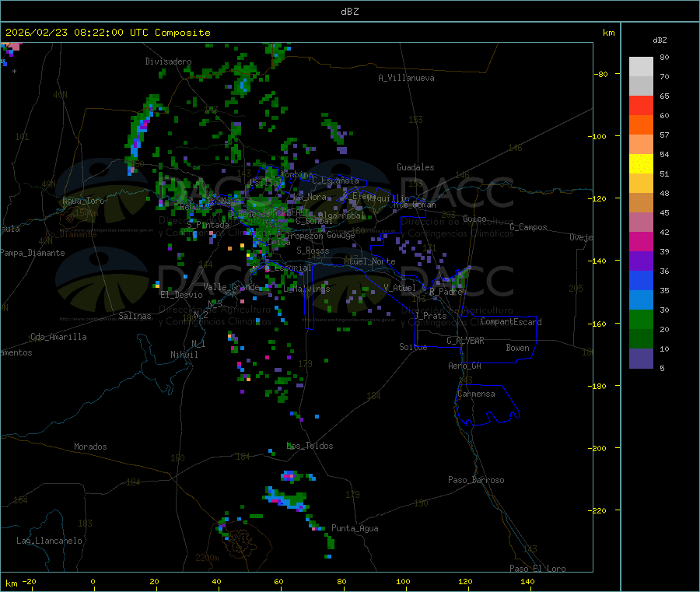Click the Atuel_Norte label
The image size is (700, 592).
(369, 261)
